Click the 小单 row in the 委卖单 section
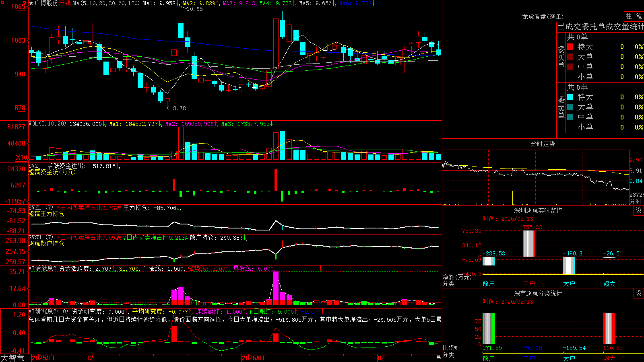Viewport: 644px width, 362px height. (605, 127)
